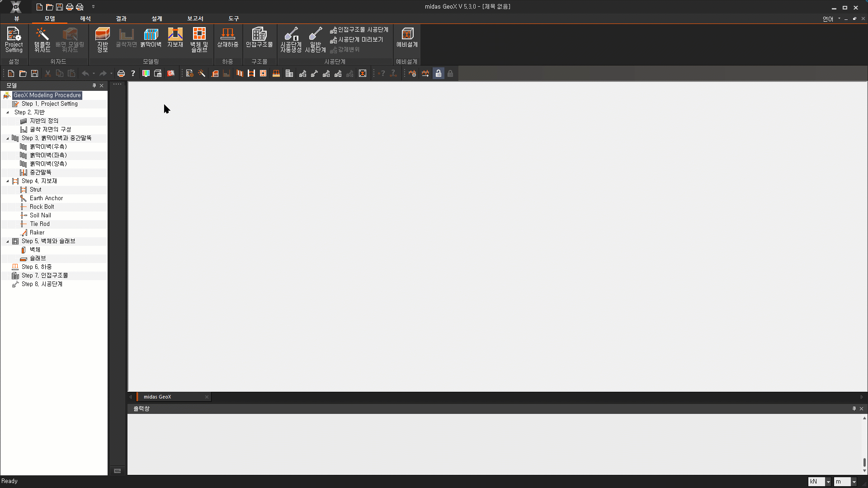The height and width of the screenshot is (488, 868).
Task: Collapse Step 5. 벽체와 슬래브 node
Action: [8, 241]
